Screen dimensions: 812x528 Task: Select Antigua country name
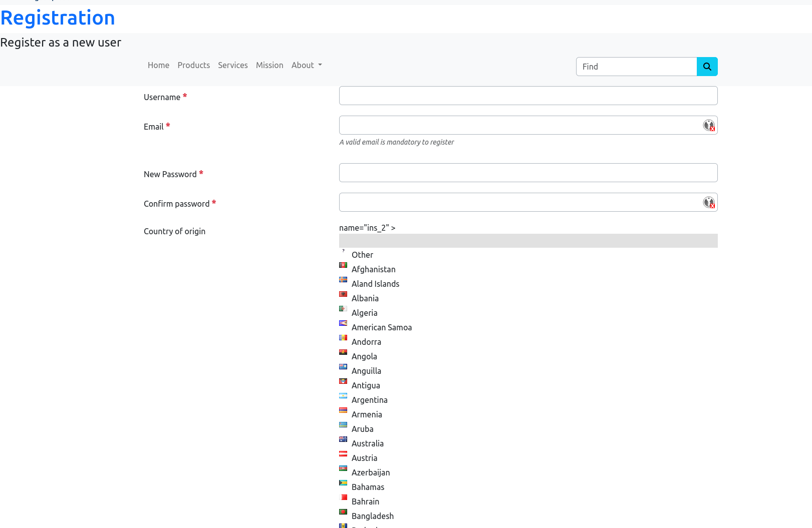coord(366,385)
